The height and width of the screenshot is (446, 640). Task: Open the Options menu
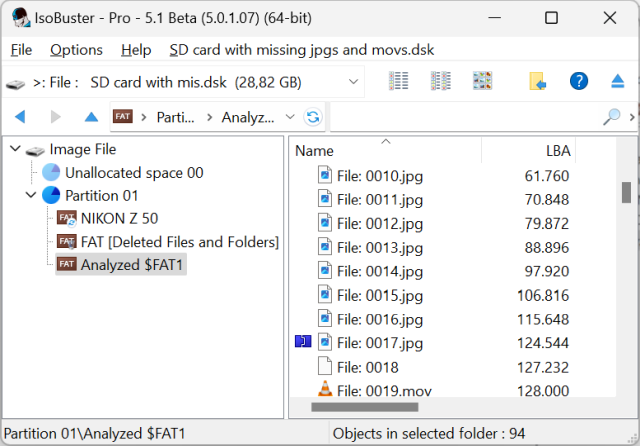(x=76, y=50)
